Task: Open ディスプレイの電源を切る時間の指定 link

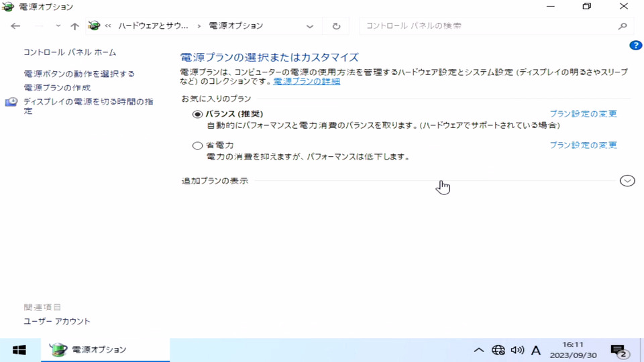Action: [x=89, y=106]
